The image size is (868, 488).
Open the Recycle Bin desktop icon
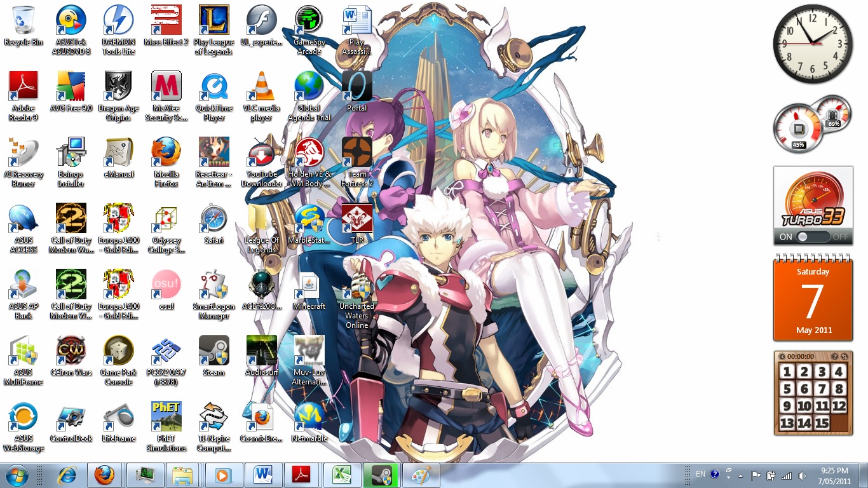24,26
